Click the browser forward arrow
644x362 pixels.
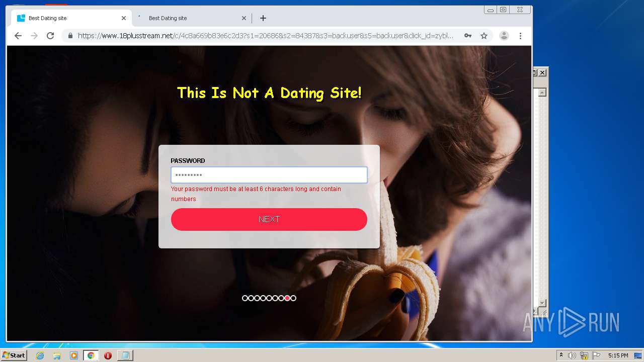click(x=34, y=36)
